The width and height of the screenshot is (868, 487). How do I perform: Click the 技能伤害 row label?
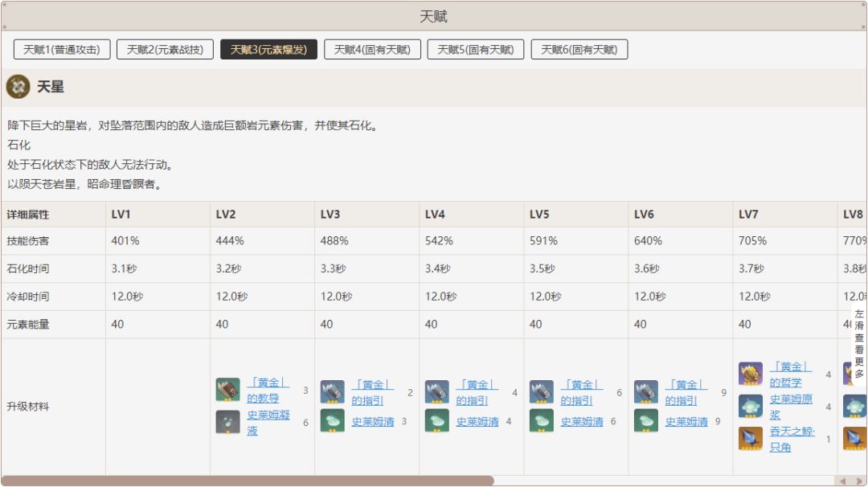pos(27,241)
